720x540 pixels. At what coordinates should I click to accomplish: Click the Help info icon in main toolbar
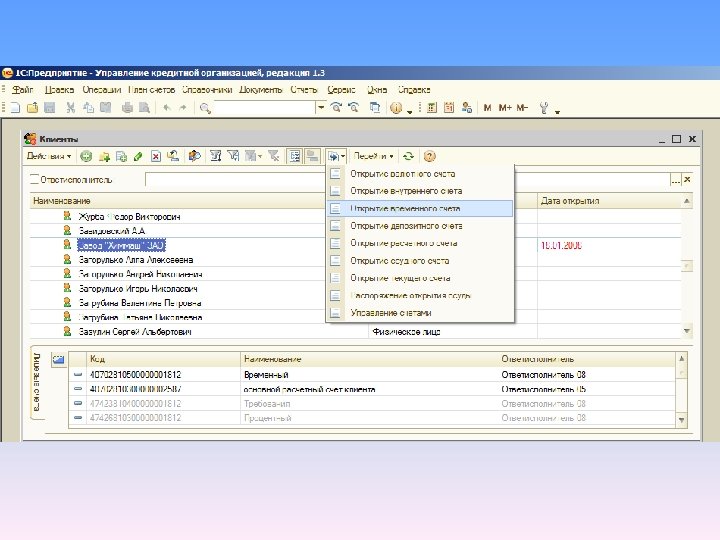coord(396,108)
